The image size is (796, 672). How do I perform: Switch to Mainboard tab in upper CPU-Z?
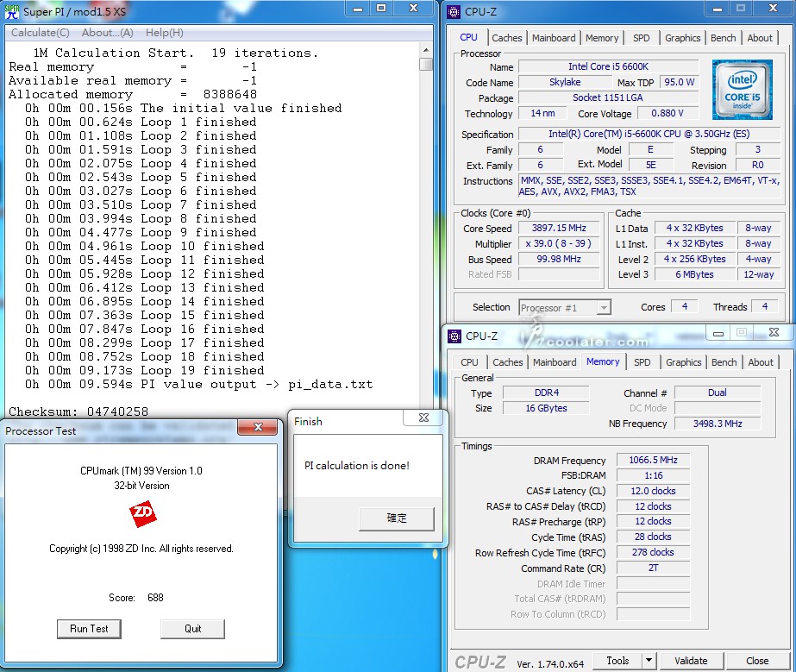[x=554, y=38]
